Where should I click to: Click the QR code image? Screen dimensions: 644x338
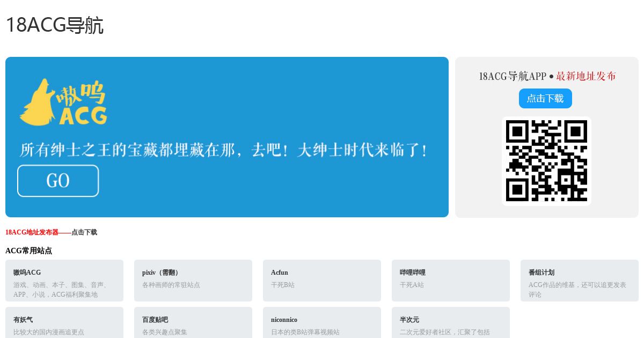(546, 161)
